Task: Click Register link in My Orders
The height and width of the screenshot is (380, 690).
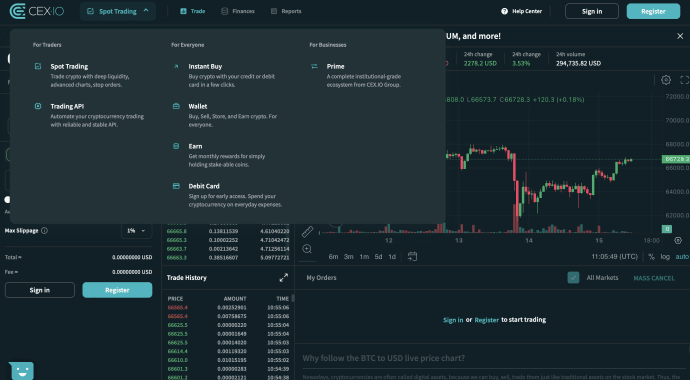Action: (x=486, y=320)
